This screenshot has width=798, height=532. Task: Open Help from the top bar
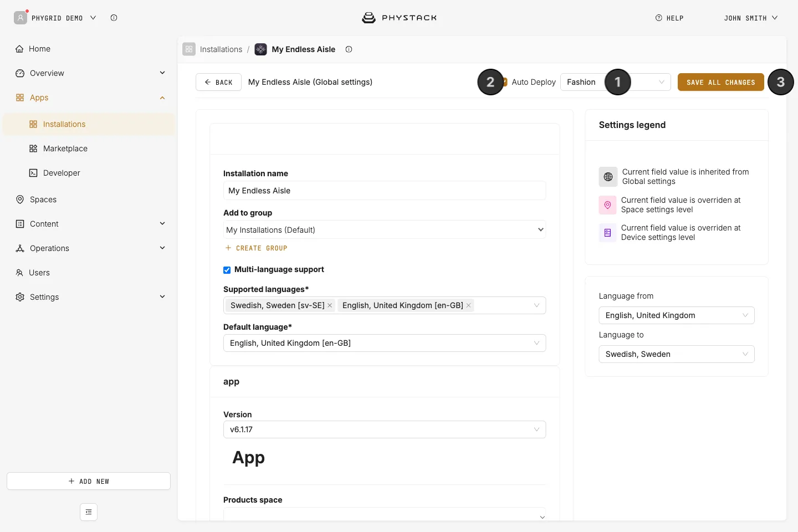point(669,18)
